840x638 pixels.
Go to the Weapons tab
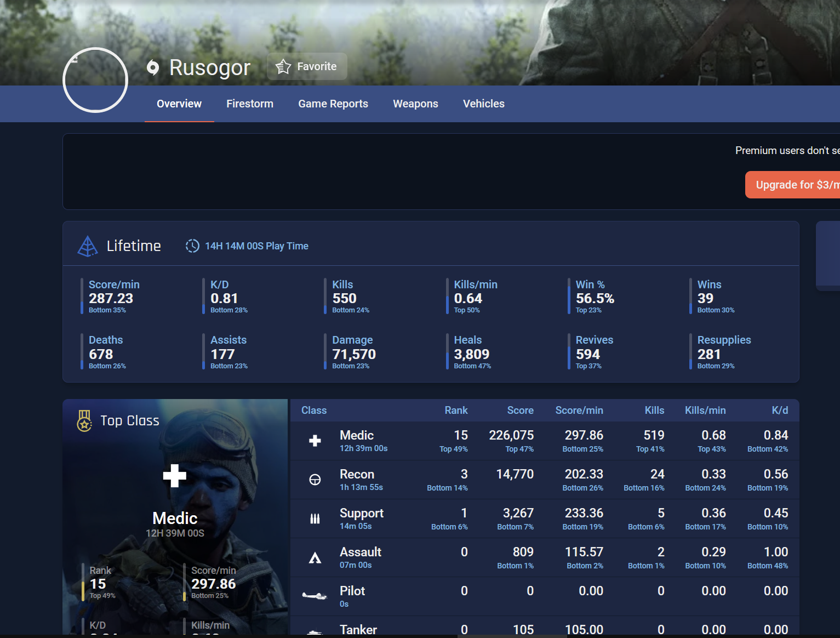pos(415,104)
